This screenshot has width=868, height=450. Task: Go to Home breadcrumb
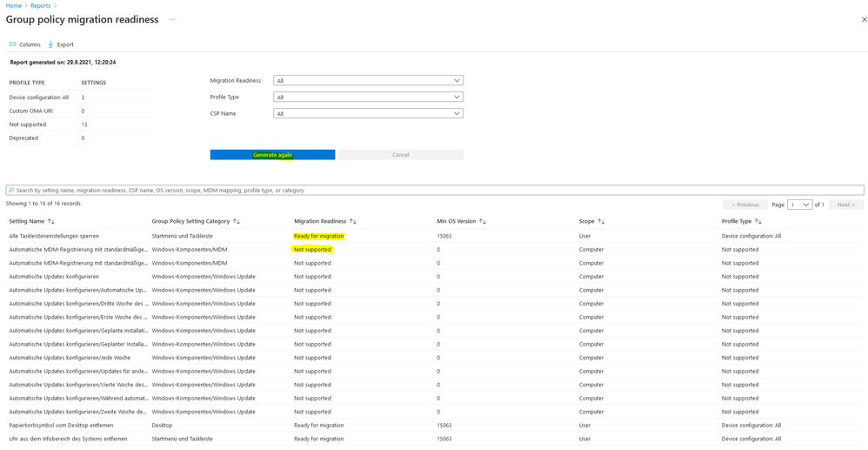(14, 5)
